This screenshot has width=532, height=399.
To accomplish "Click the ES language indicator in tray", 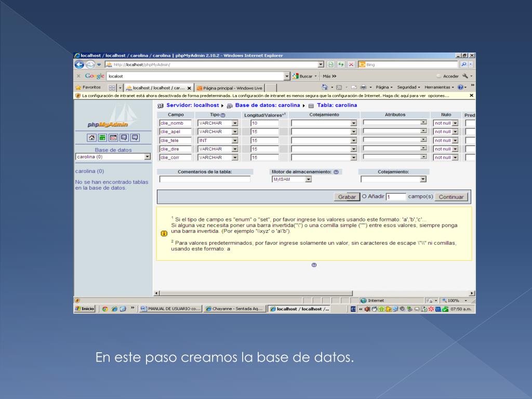I will [353, 309].
